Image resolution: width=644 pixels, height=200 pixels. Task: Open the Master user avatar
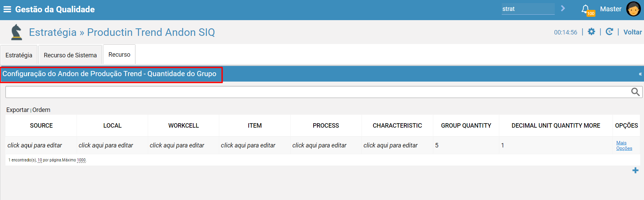pyautogui.click(x=633, y=9)
